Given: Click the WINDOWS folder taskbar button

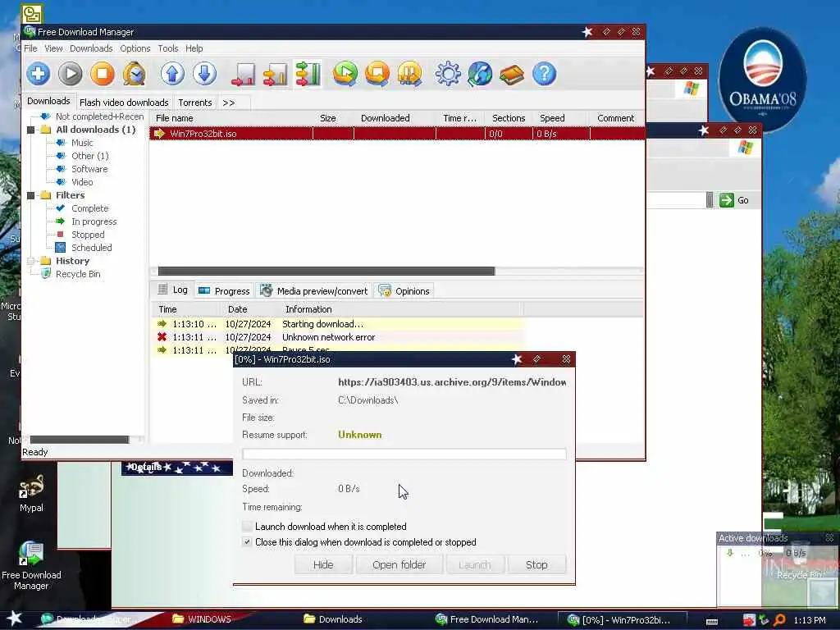Looking at the screenshot, I should point(202,619).
